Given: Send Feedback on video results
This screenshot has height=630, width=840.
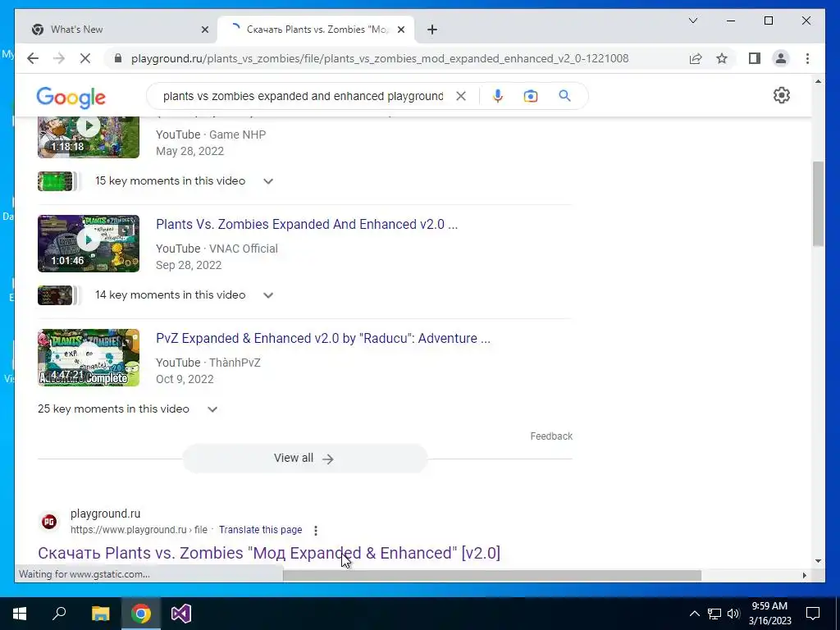Looking at the screenshot, I should 551,436.
